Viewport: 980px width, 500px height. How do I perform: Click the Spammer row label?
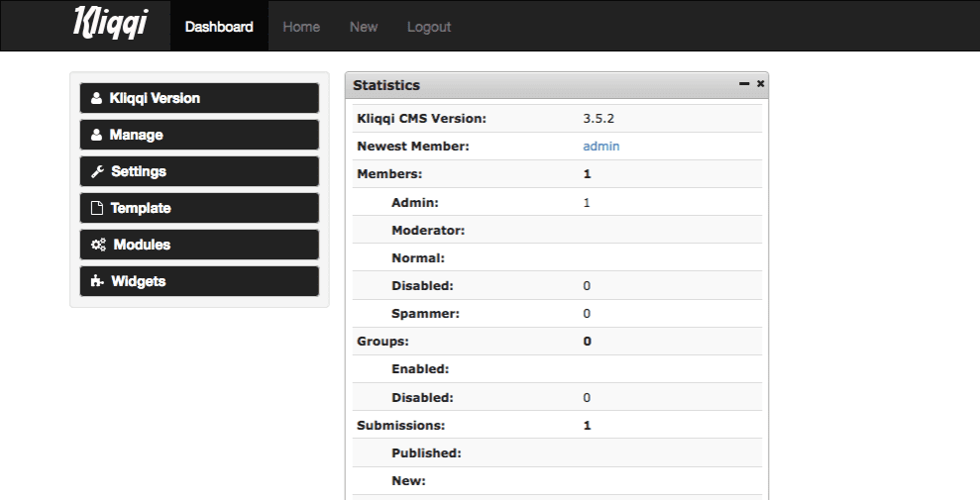click(x=426, y=313)
